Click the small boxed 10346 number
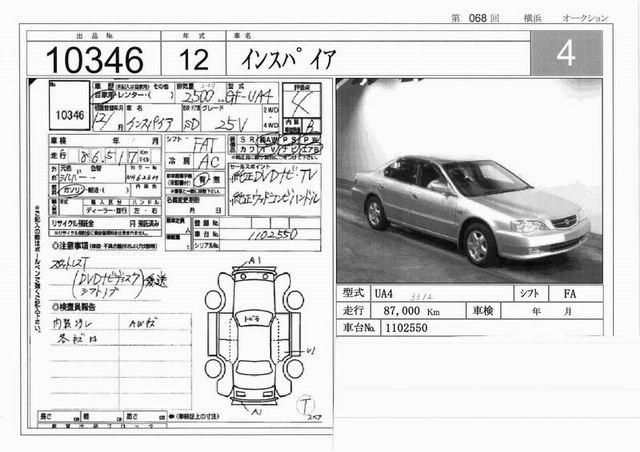The image size is (640, 452). pos(69,116)
